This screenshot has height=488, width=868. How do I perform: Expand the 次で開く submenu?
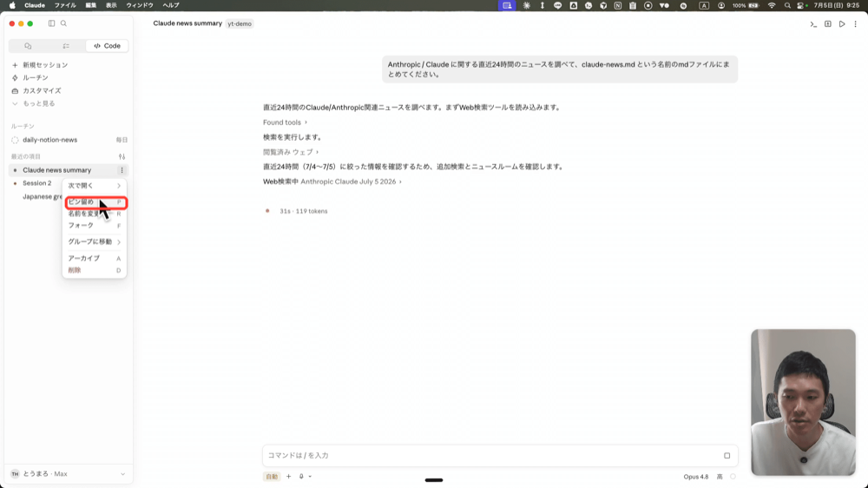coord(94,186)
